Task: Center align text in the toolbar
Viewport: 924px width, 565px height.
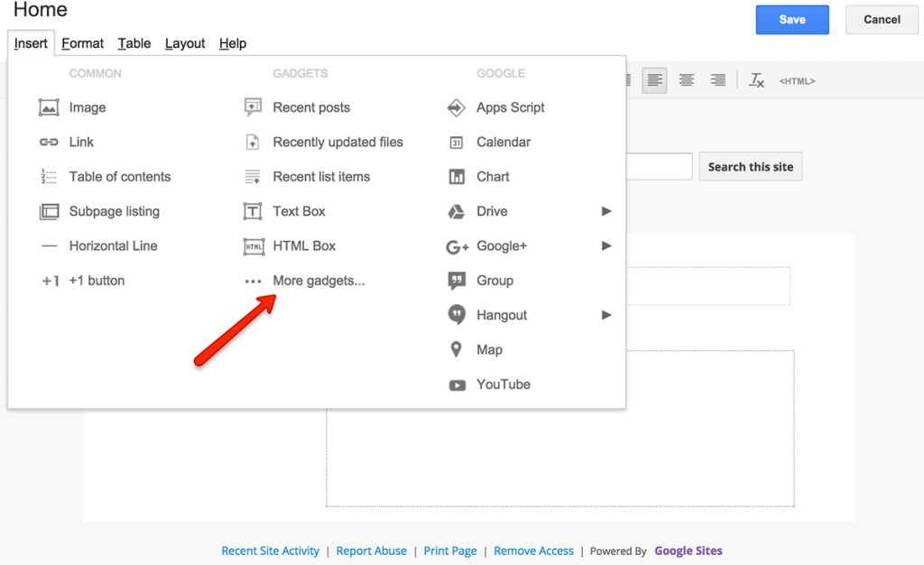Action: click(x=686, y=80)
